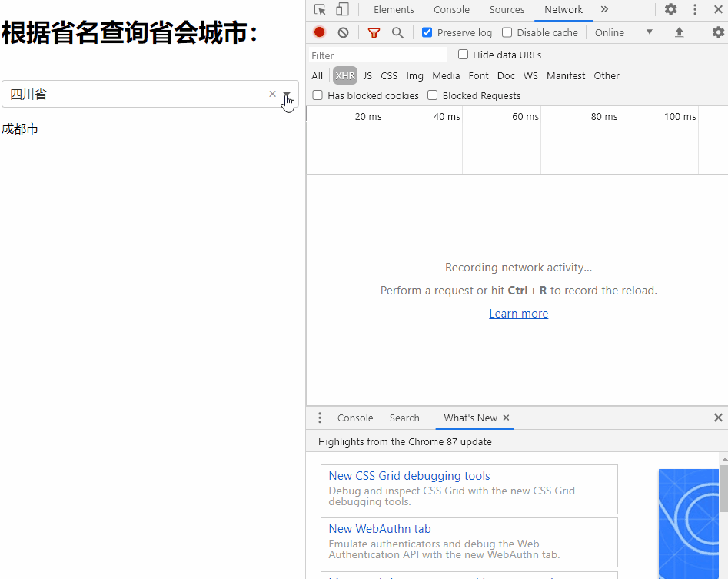Select the What's New drawer tab

tap(470, 418)
